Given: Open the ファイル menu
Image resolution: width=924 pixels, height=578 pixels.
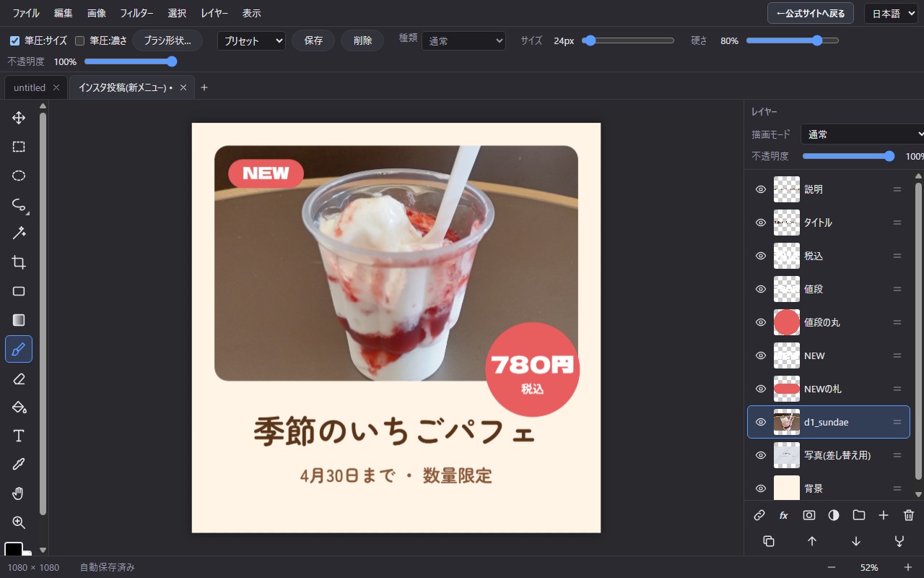Looking at the screenshot, I should pyautogui.click(x=26, y=13).
